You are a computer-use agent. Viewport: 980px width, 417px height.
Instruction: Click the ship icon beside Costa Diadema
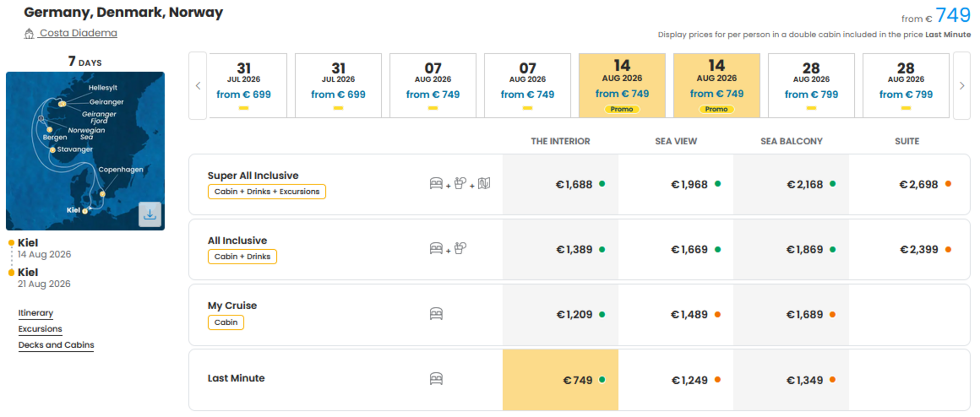click(x=29, y=34)
